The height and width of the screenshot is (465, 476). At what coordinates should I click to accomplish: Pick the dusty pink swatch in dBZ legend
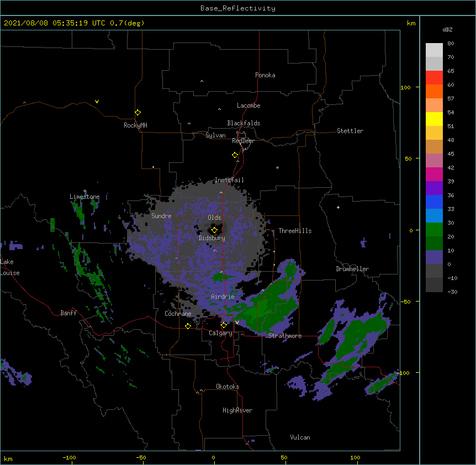[434, 160]
